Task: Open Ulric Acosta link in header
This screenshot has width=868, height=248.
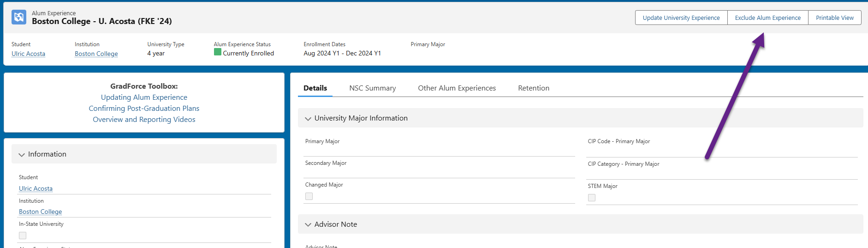Action: click(x=28, y=54)
